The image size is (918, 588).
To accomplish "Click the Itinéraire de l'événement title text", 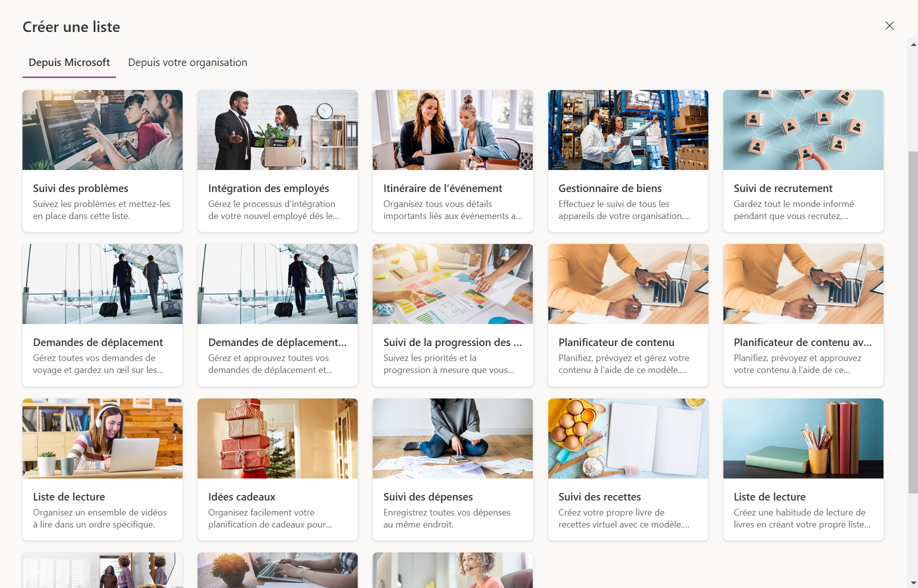I will (x=443, y=188).
